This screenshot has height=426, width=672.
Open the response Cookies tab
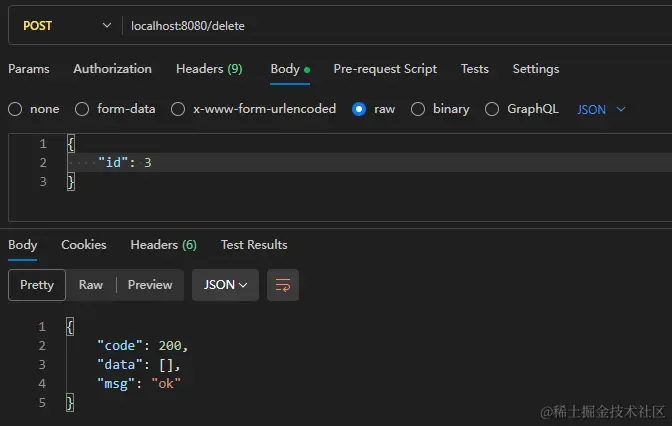coord(84,245)
